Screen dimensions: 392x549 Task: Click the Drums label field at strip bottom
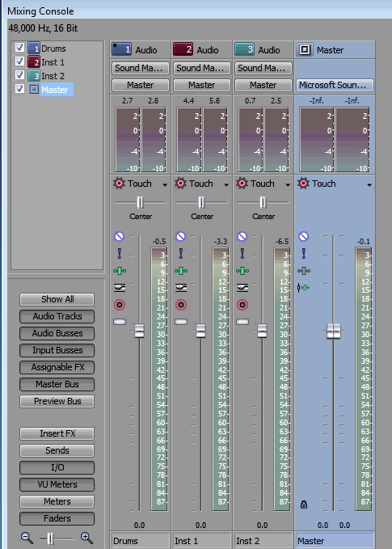pyautogui.click(x=140, y=541)
